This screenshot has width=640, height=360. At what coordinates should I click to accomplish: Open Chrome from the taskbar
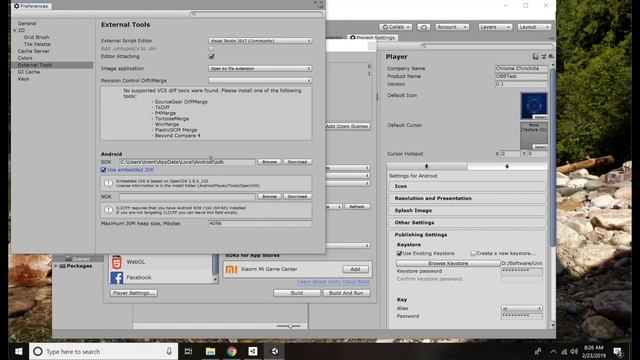click(x=231, y=351)
